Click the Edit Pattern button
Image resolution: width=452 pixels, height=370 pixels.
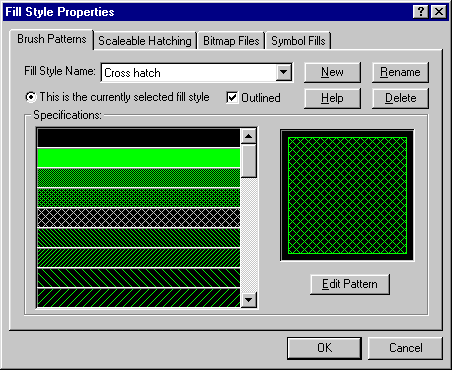[x=350, y=284]
